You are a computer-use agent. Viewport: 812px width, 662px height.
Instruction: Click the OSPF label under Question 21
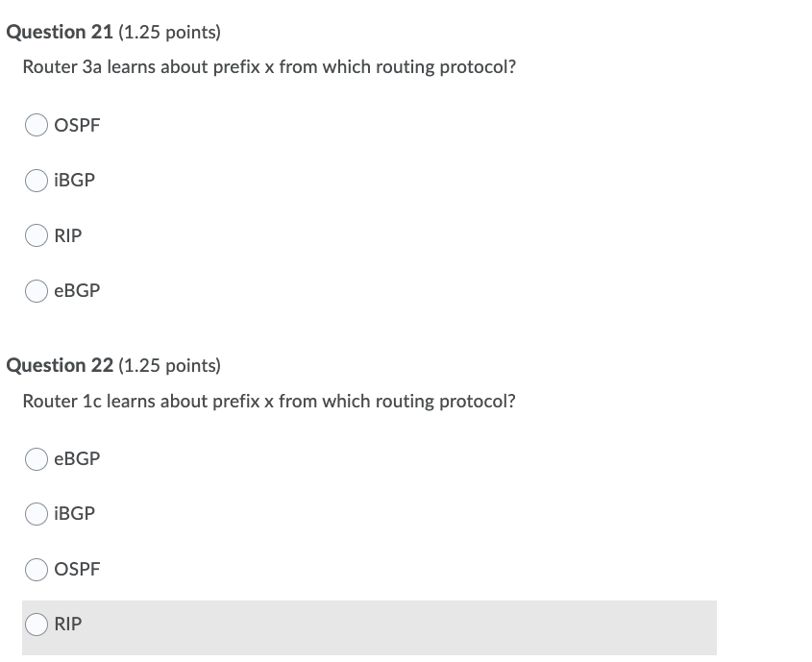[x=76, y=125]
